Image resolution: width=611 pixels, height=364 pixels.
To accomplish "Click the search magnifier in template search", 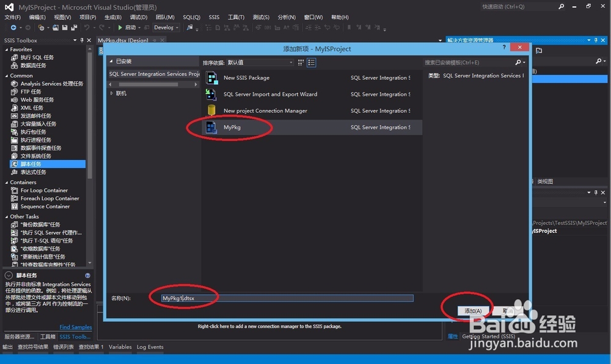I will (x=518, y=62).
